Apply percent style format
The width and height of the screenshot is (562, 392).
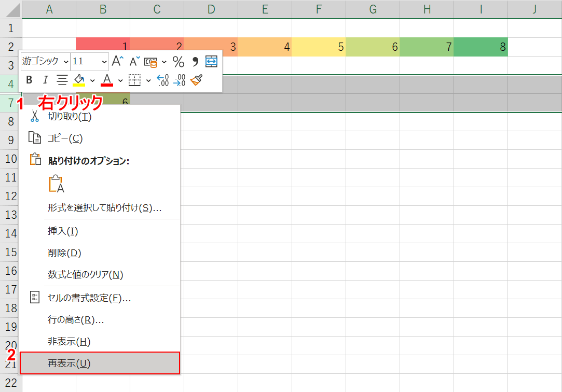point(178,62)
